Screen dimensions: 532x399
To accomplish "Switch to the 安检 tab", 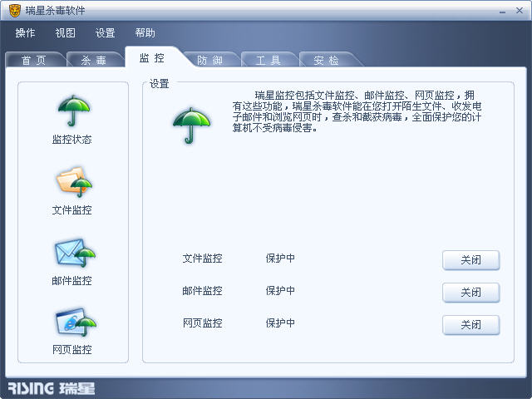I will point(327,60).
